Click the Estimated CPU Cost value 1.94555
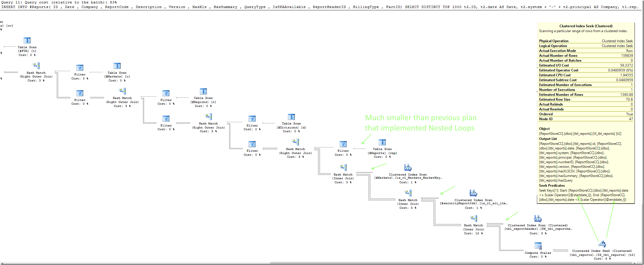 click(x=627, y=75)
